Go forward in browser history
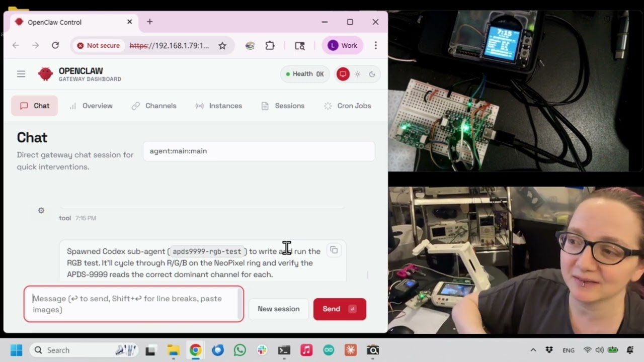Image resolution: width=644 pixels, height=362 pixels. pos(35,45)
